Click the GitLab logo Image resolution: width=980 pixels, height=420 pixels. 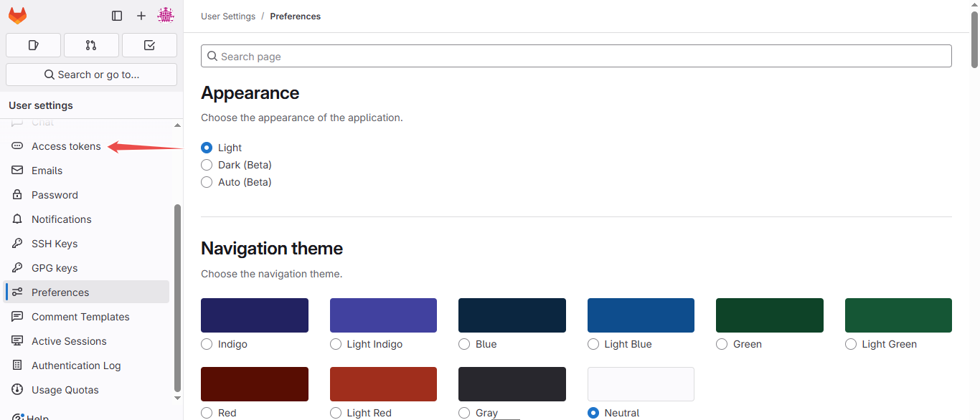point(17,15)
